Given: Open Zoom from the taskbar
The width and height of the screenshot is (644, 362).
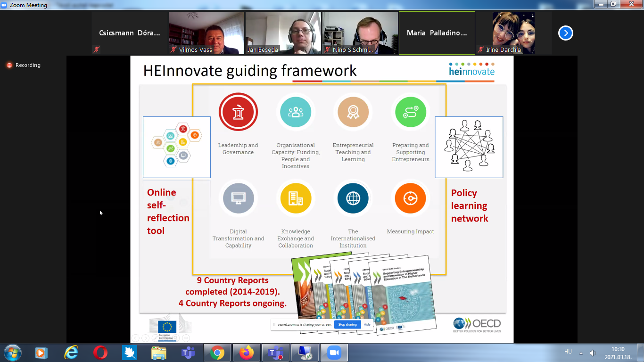Looking at the screenshot, I should (334, 353).
